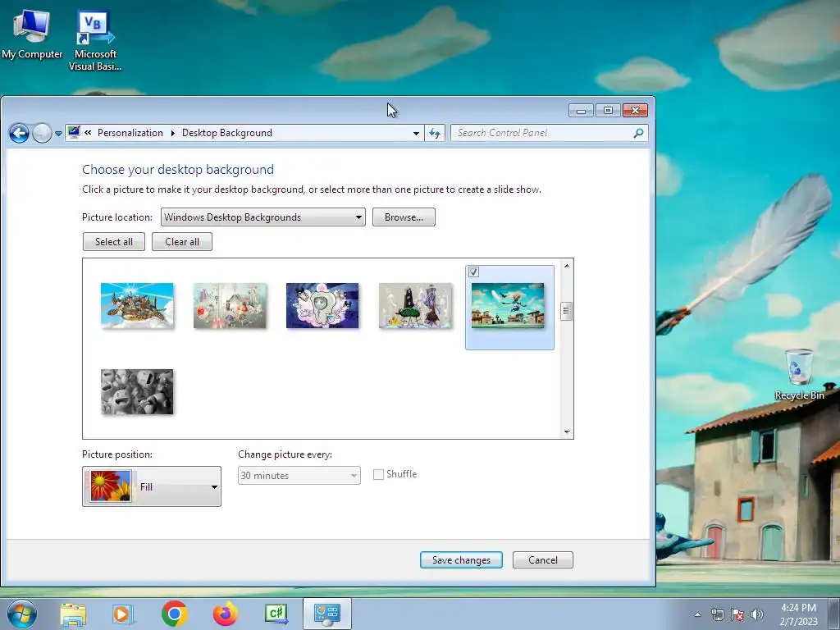
Task: Open the taskbar clock showing 4:24 PM
Action: pos(798,614)
